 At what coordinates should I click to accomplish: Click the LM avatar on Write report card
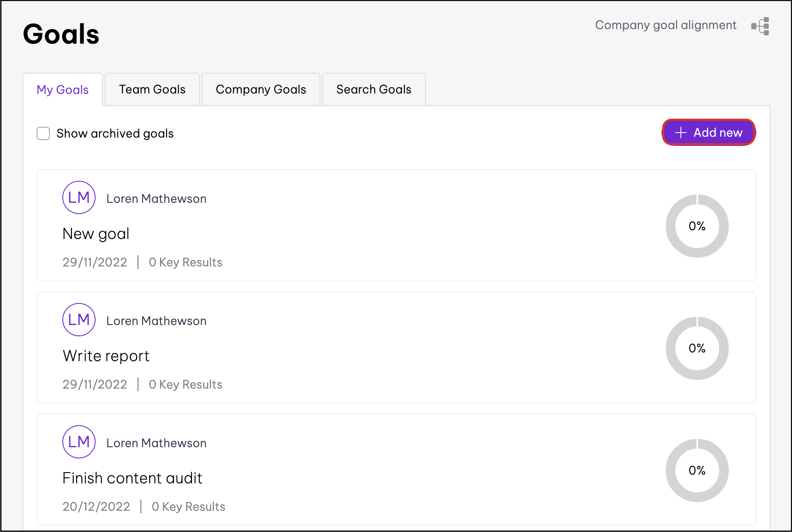click(79, 320)
